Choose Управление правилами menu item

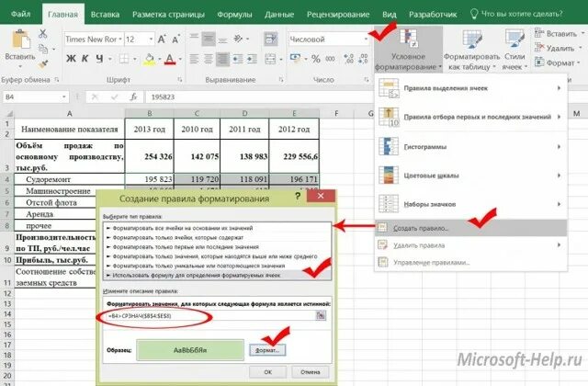pyautogui.click(x=471, y=262)
